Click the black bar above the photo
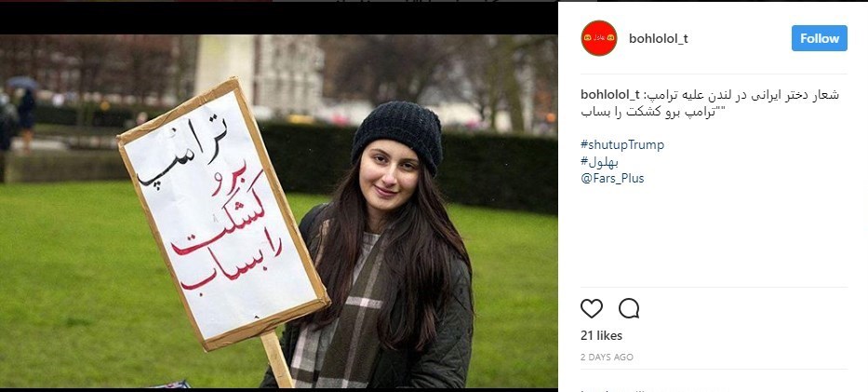 tap(279, 17)
